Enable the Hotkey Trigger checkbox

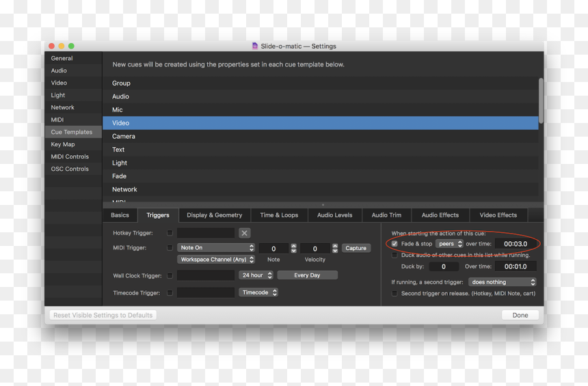170,233
